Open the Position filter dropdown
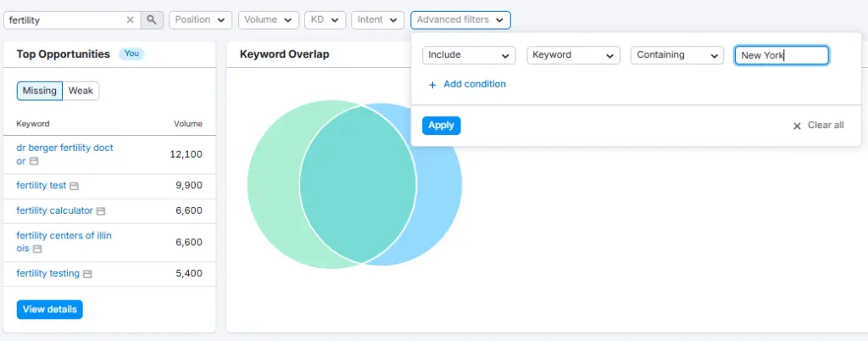This screenshot has height=341, width=868. (x=201, y=20)
